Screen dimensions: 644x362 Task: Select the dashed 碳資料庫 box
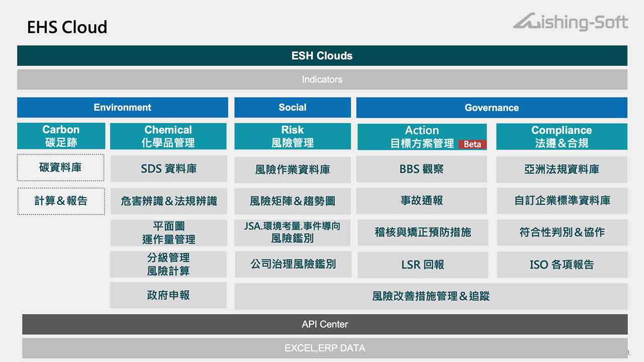click(61, 167)
